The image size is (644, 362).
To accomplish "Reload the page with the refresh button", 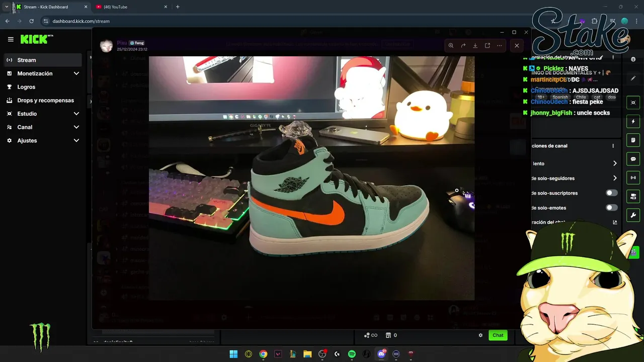I will click(31, 21).
